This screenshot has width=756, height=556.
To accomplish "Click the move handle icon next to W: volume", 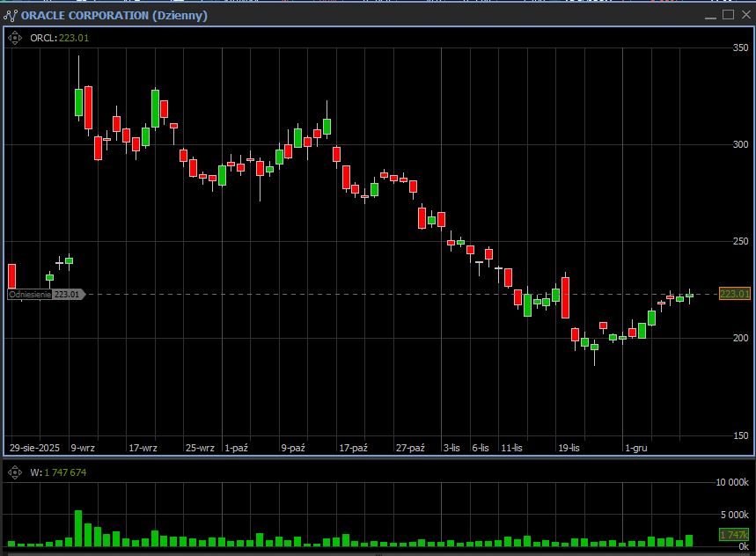I will pos(14,472).
